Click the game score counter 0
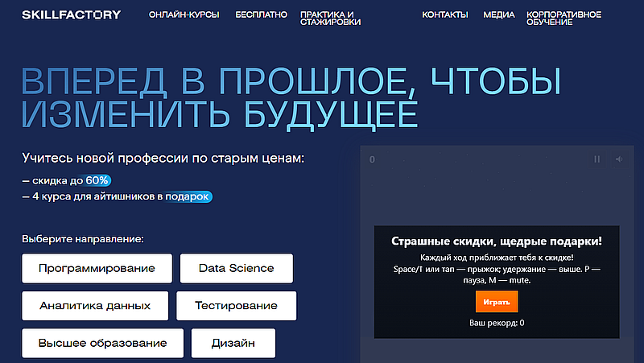Image resolution: width=644 pixels, height=363 pixels. (x=372, y=159)
